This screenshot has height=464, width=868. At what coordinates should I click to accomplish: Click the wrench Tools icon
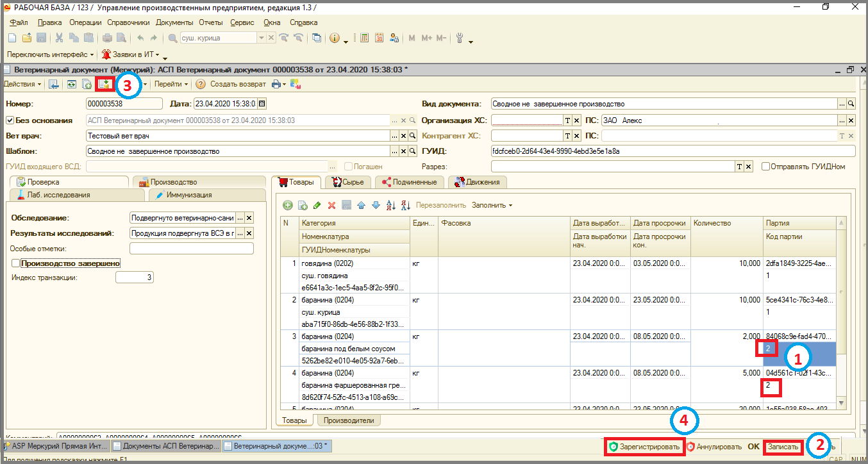[x=460, y=38]
